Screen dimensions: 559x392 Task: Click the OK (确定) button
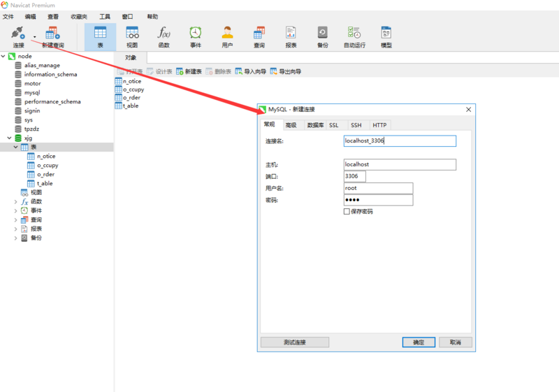click(419, 342)
